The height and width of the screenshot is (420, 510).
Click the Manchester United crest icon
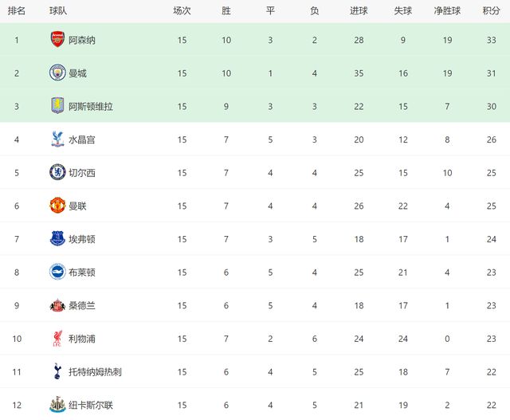(57, 206)
